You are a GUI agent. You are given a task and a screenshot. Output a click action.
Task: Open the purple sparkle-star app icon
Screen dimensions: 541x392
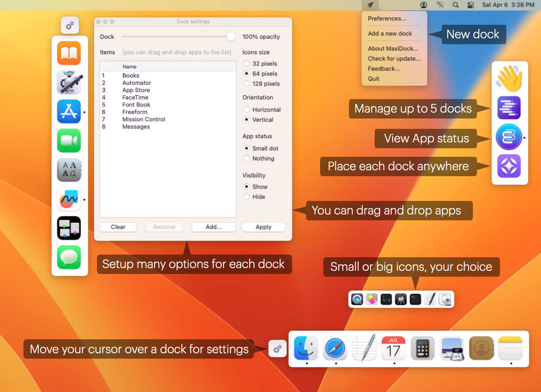[x=509, y=166]
